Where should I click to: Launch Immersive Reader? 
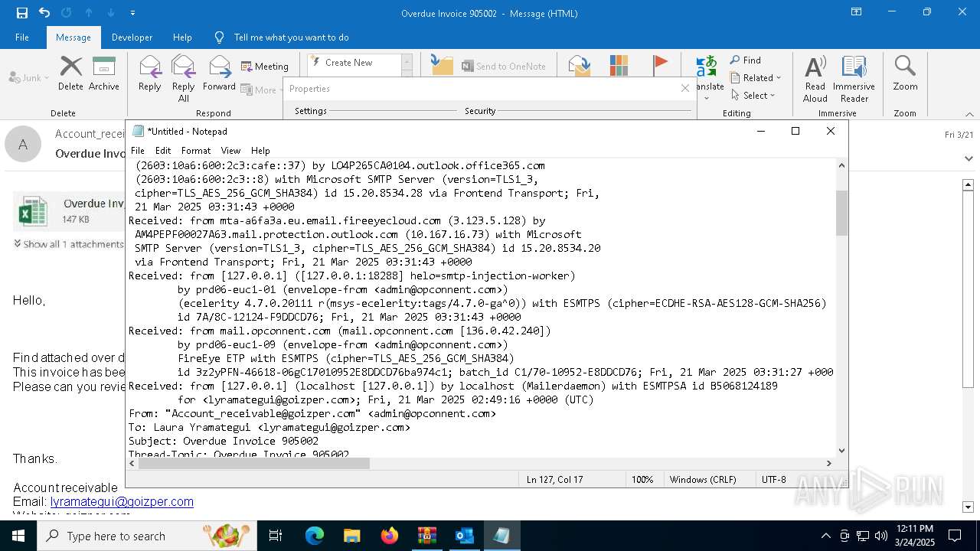854,78
